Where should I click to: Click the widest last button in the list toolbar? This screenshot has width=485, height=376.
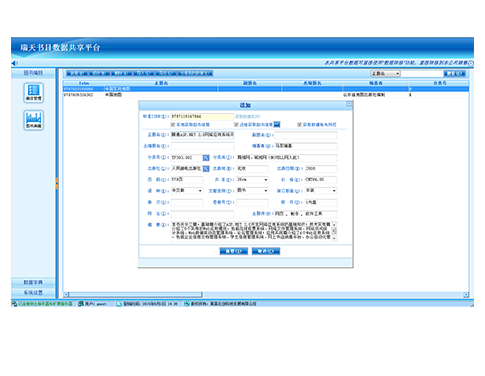click(195, 73)
